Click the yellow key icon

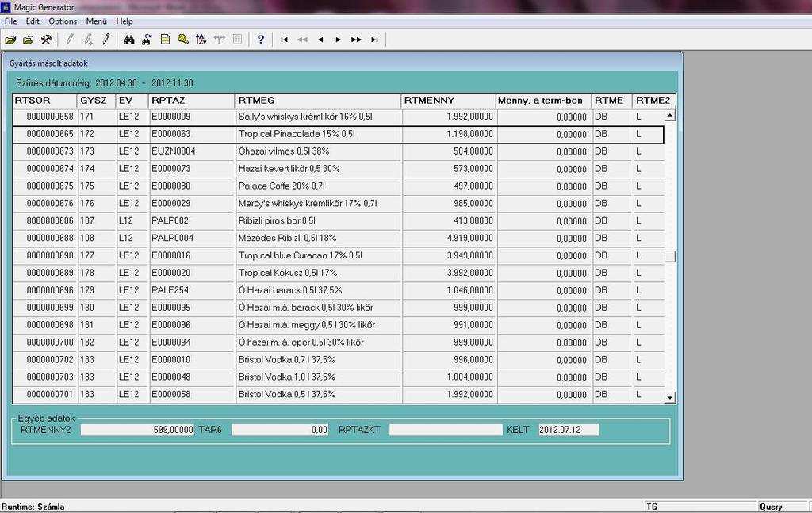point(183,40)
